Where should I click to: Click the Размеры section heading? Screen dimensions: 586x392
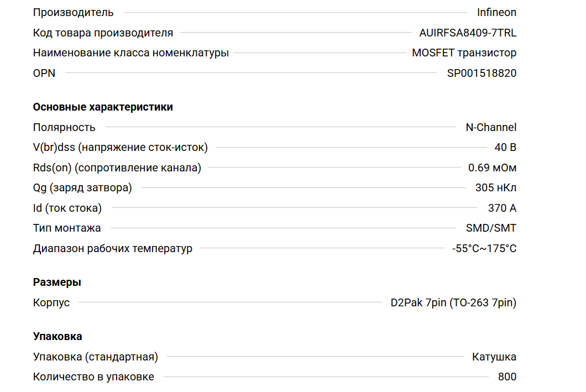coord(57,283)
